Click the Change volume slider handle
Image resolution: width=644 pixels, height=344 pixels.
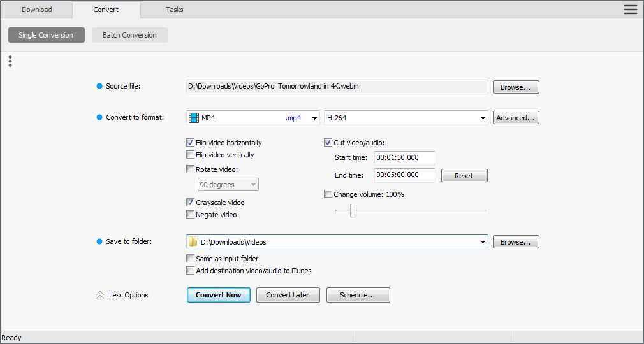[353, 210]
